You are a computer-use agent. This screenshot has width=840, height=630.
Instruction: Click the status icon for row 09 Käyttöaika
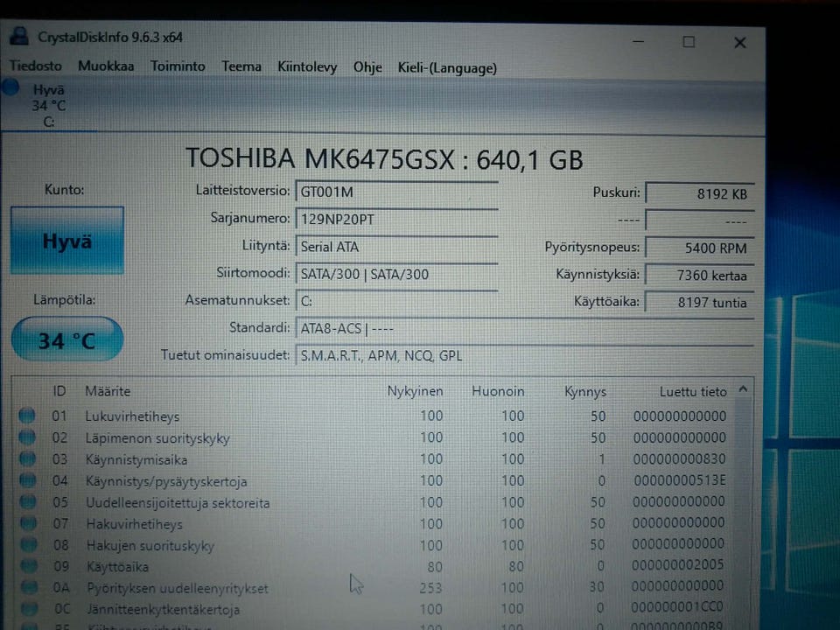(x=30, y=566)
